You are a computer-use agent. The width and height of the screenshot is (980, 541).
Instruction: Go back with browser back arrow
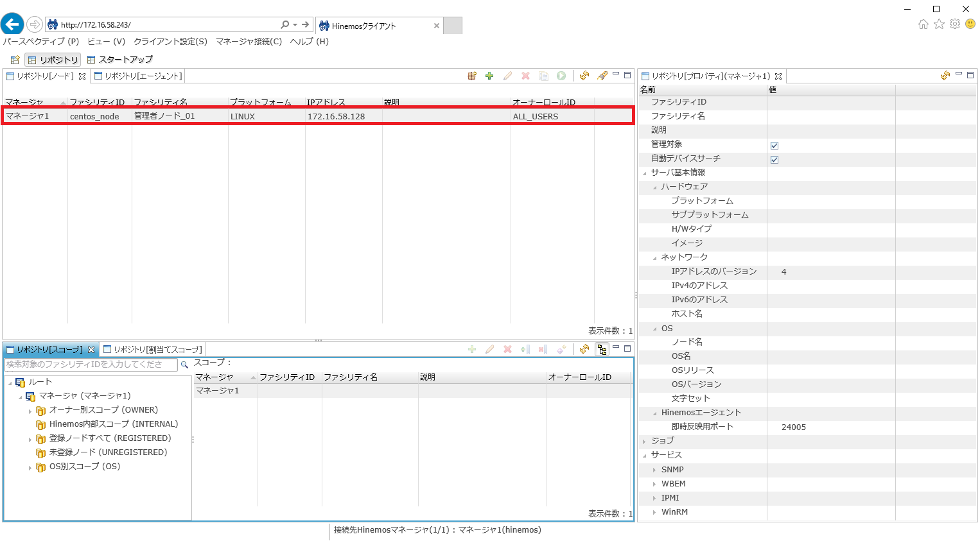click(x=12, y=24)
